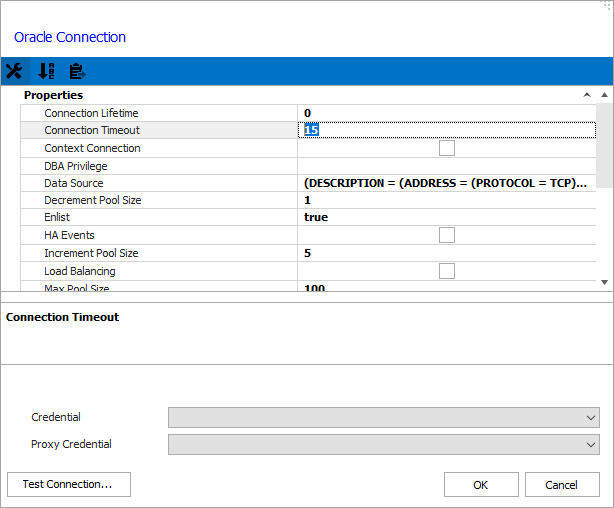This screenshot has height=508, width=614.
Task: Check the Load Balancing checkbox
Action: (447, 271)
